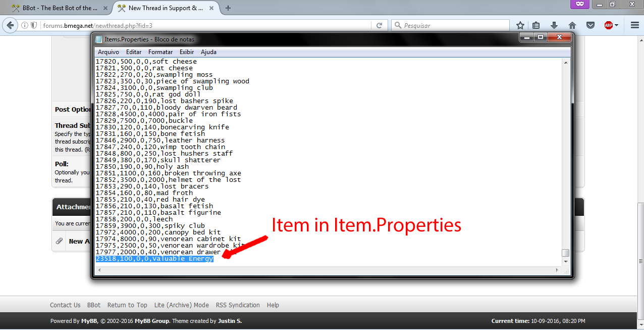This screenshot has width=644, height=330.
Task: Click the browser back arrow button
Action: click(10, 25)
